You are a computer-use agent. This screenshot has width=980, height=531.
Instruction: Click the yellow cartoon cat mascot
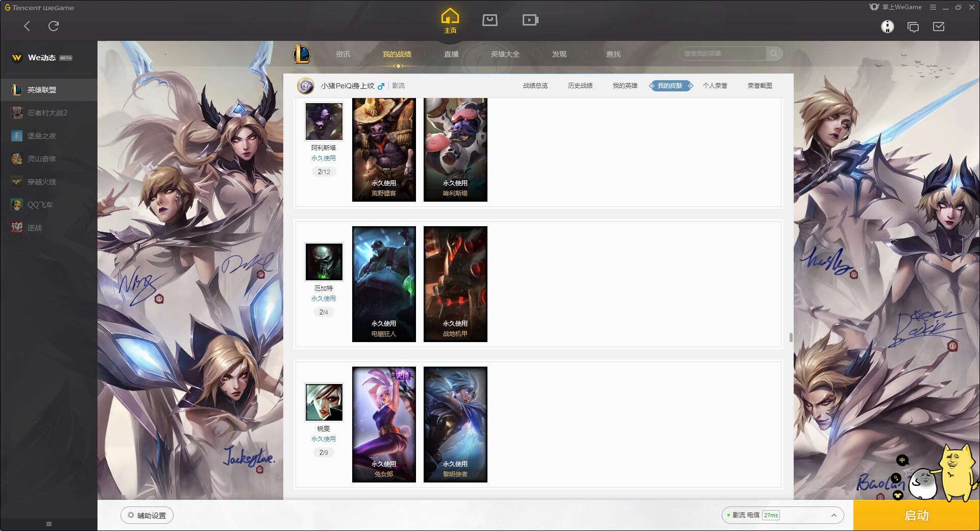(x=957, y=473)
